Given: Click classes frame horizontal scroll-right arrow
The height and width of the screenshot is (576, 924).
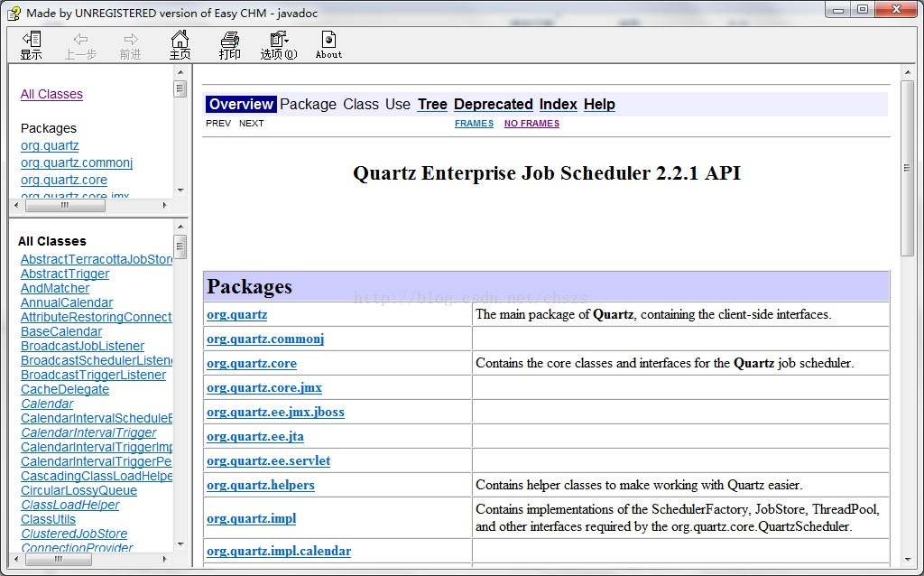Looking at the screenshot, I should 164,559.
